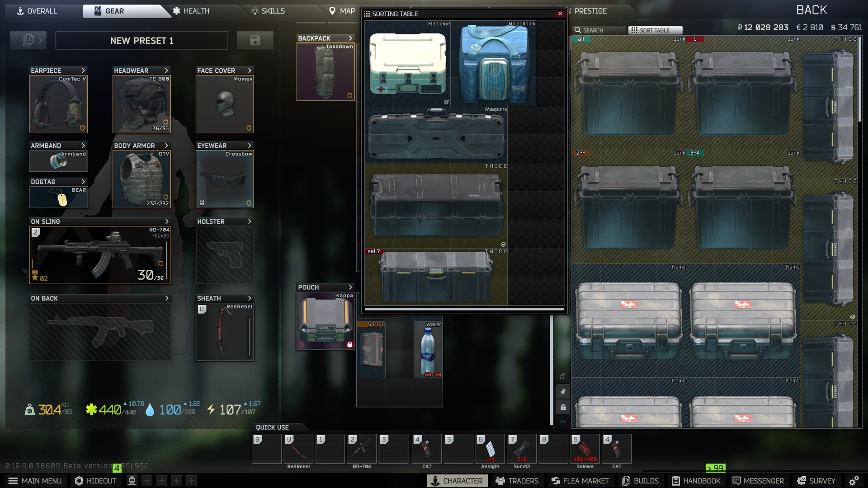Click the rouble balance 12 028 283
Image resolution: width=868 pixels, height=488 pixels.
763,28
